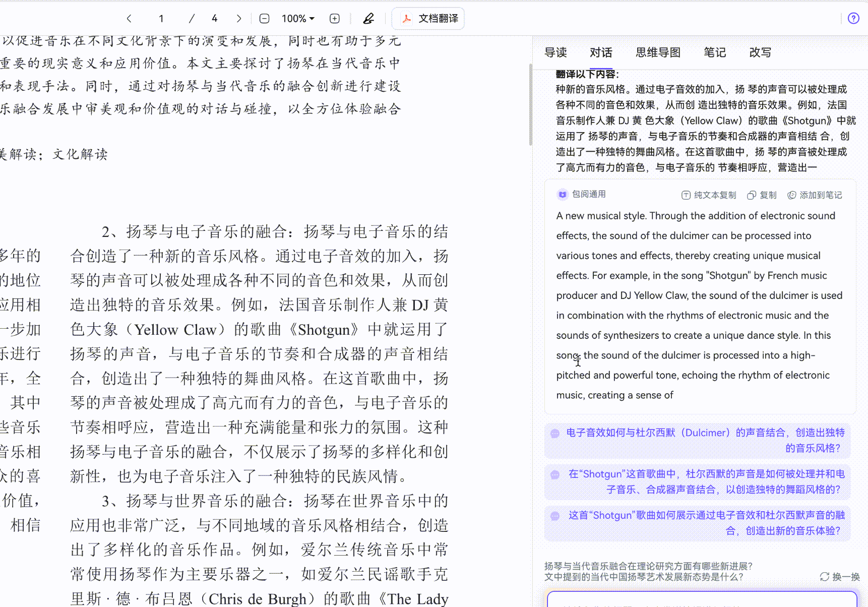The height and width of the screenshot is (607, 868).
Task: Switch to the 笔记 tab
Action: 714,52
